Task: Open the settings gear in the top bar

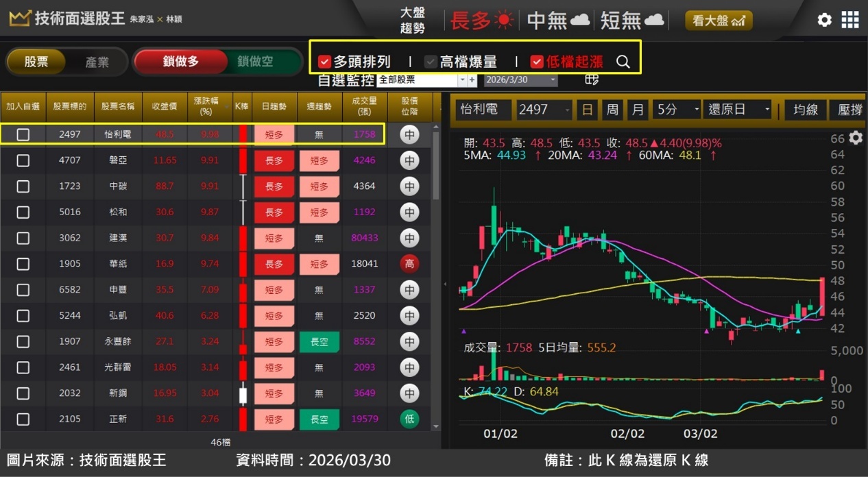Action: pos(825,20)
